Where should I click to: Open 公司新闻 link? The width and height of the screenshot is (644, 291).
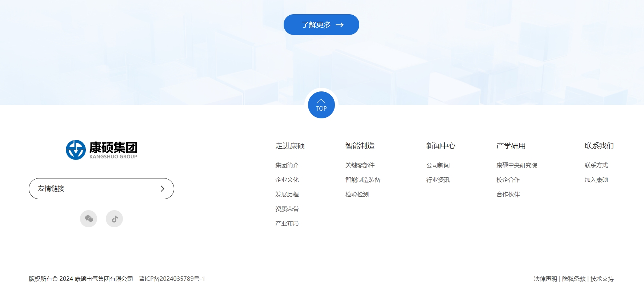[x=438, y=165]
